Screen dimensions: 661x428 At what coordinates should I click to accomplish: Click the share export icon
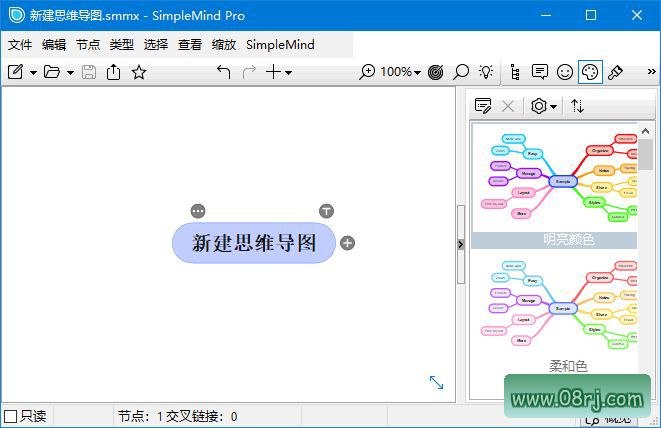[x=113, y=72]
